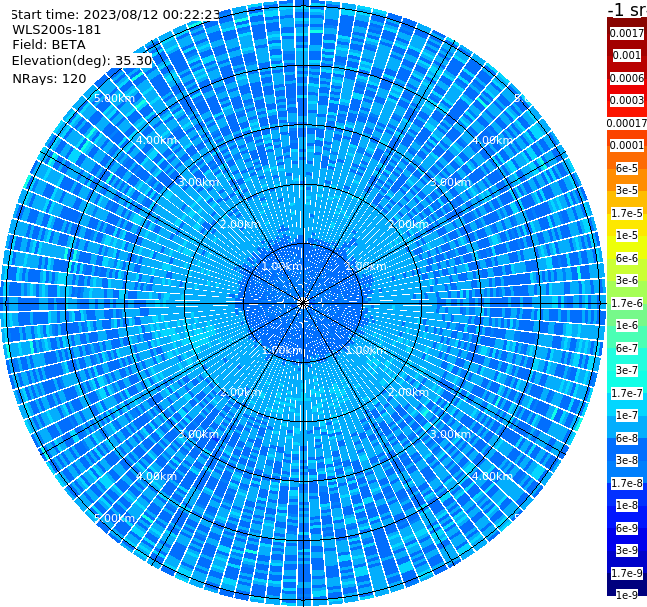Click the lower-right 3.00km range label

pyautogui.click(x=450, y=434)
